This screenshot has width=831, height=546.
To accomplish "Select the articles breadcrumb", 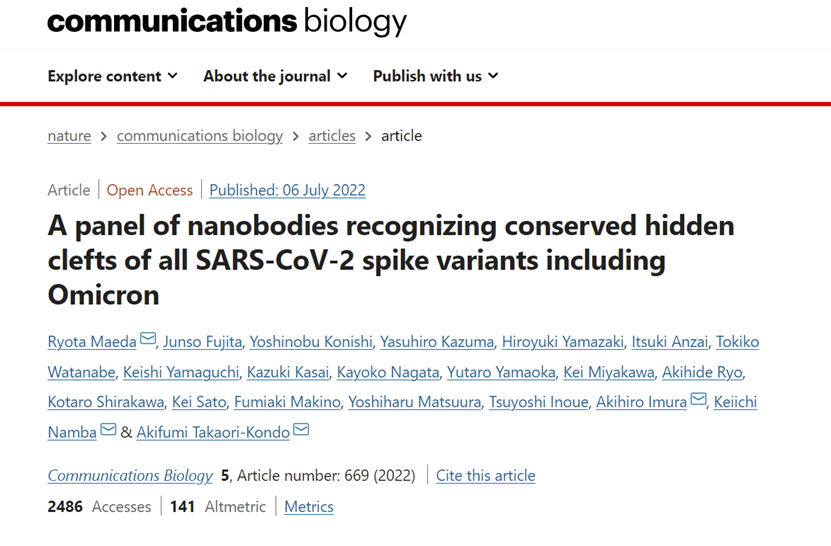I will 332,136.
